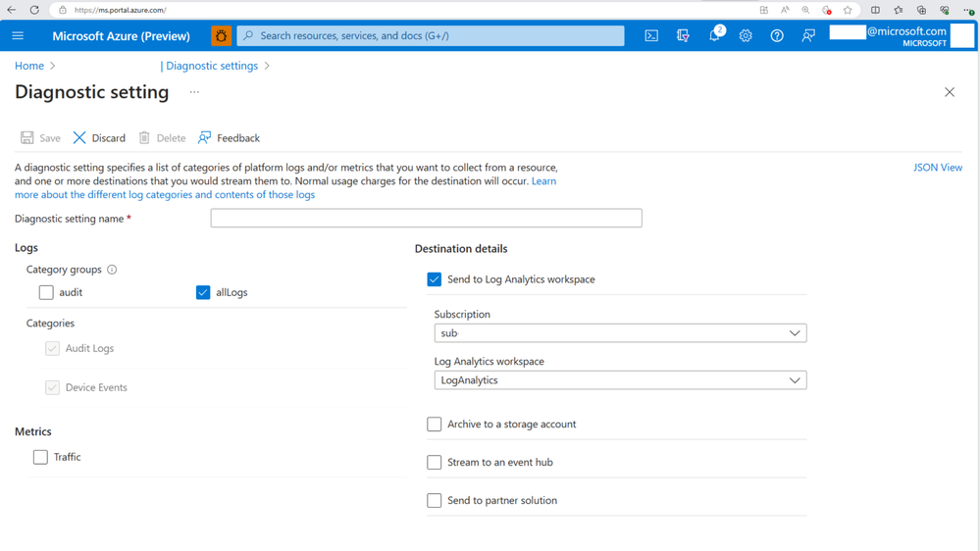Expand the Subscription dropdown

(620, 333)
